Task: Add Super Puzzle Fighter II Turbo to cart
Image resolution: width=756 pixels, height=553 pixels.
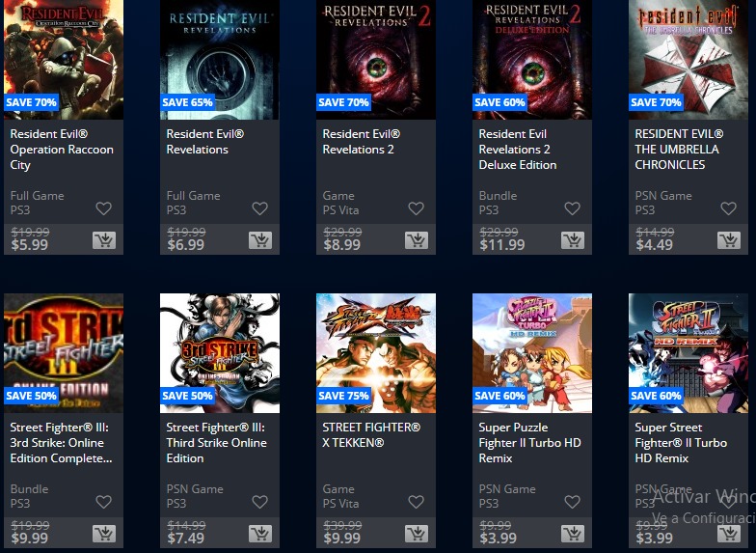Action: 573,533
